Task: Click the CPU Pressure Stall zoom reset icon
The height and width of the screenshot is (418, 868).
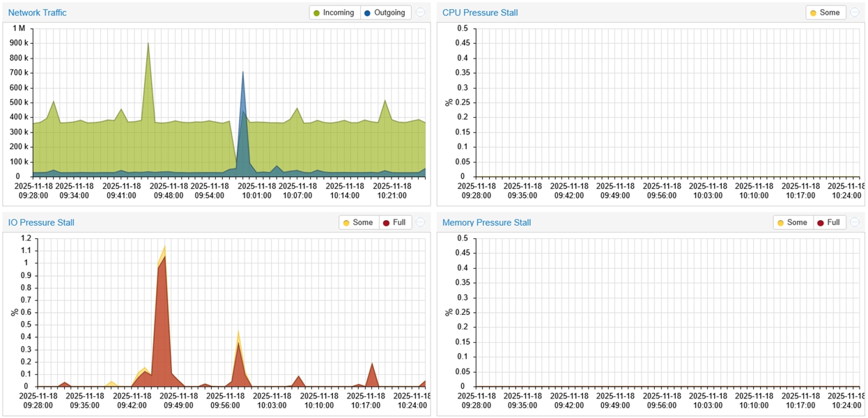Action: pos(854,13)
